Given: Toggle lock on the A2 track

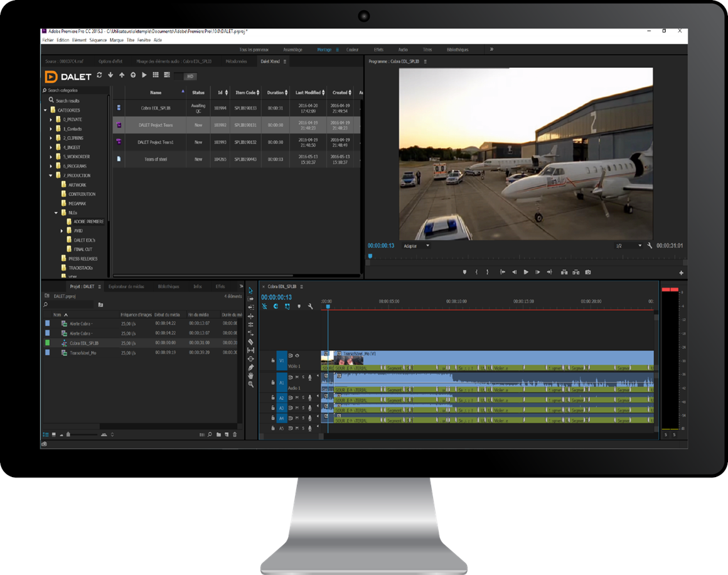Looking at the screenshot, I should [272, 398].
